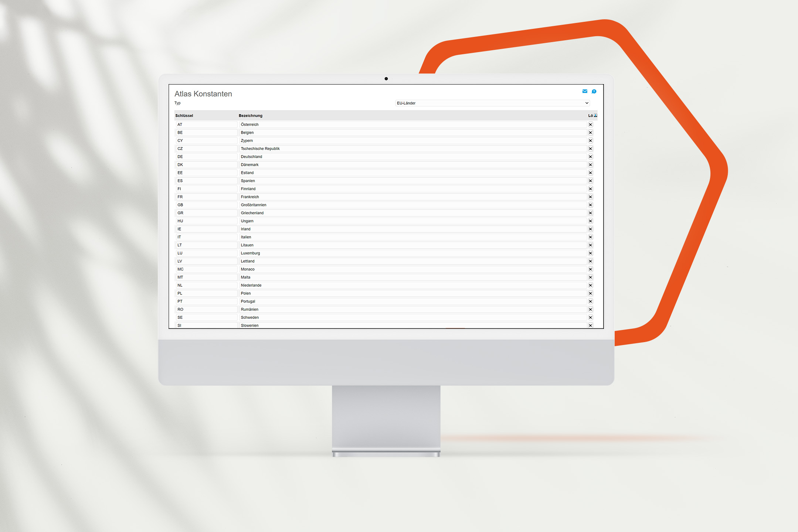Edit the key field containing MC
Image resolution: width=798 pixels, height=532 pixels.
pyautogui.click(x=206, y=269)
